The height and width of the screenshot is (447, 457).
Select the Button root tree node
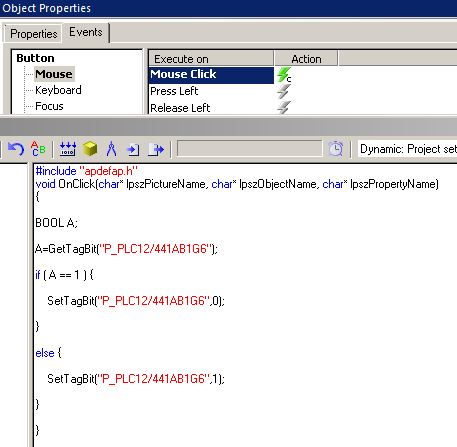[35, 58]
